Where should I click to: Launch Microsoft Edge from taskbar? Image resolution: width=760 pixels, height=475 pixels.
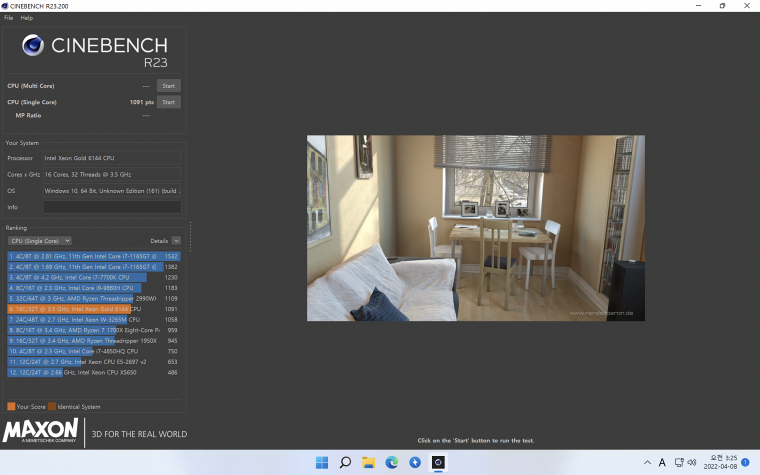tap(392, 462)
